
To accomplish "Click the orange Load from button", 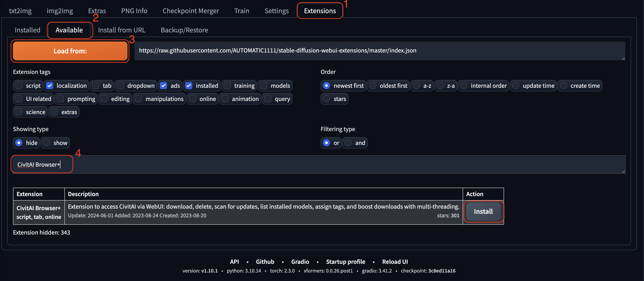I will point(70,51).
